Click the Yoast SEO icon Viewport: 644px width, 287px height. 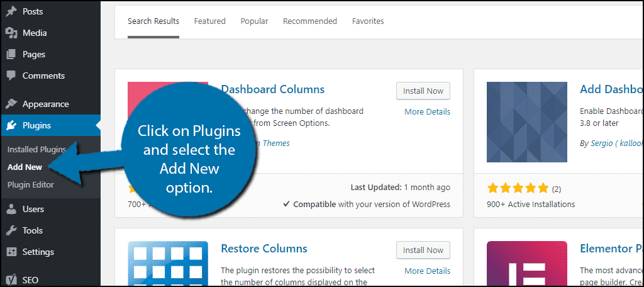[11, 280]
